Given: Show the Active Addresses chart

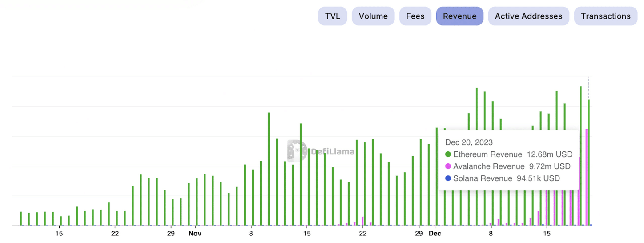Looking at the screenshot, I should (x=528, y=16).
